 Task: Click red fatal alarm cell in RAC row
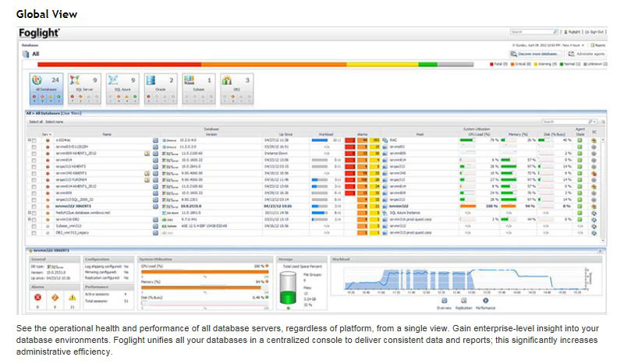349,140
